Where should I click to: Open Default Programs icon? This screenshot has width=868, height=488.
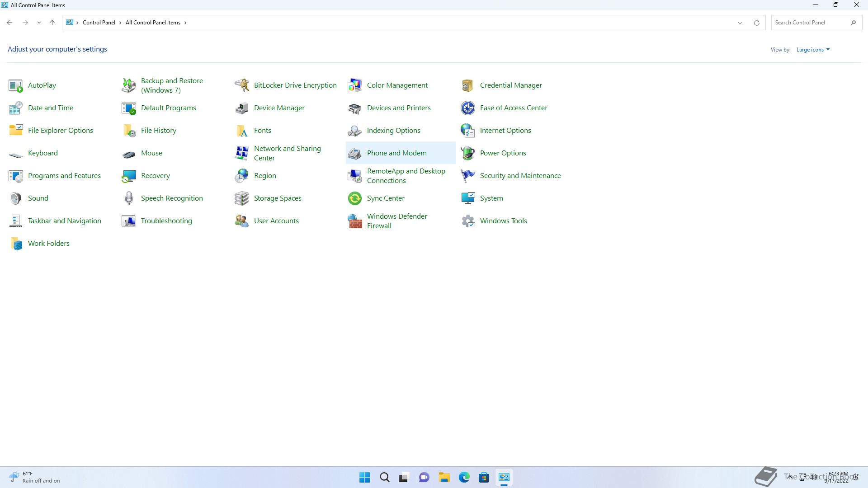pyautogui.click(x=129, y=108)
